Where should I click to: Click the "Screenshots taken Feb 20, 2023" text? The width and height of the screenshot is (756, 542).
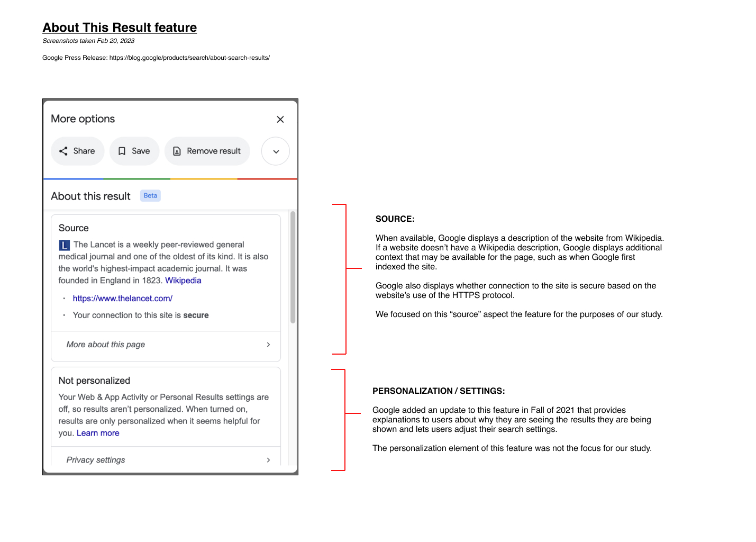coord(88,41)
